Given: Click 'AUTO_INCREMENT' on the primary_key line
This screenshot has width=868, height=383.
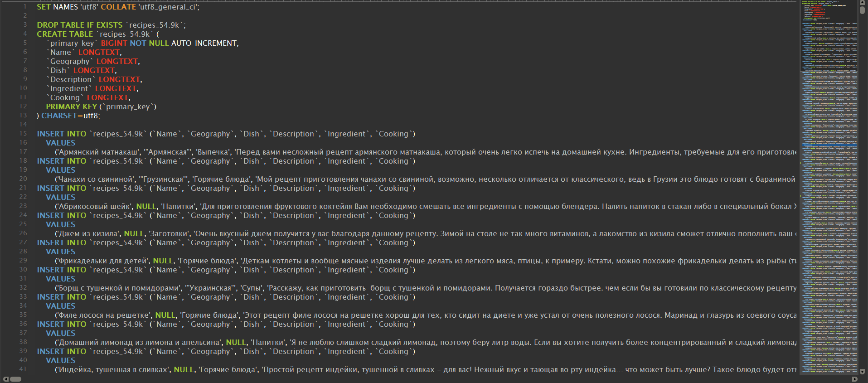Looking at the screenshot, I should click(x=204, y=43).
